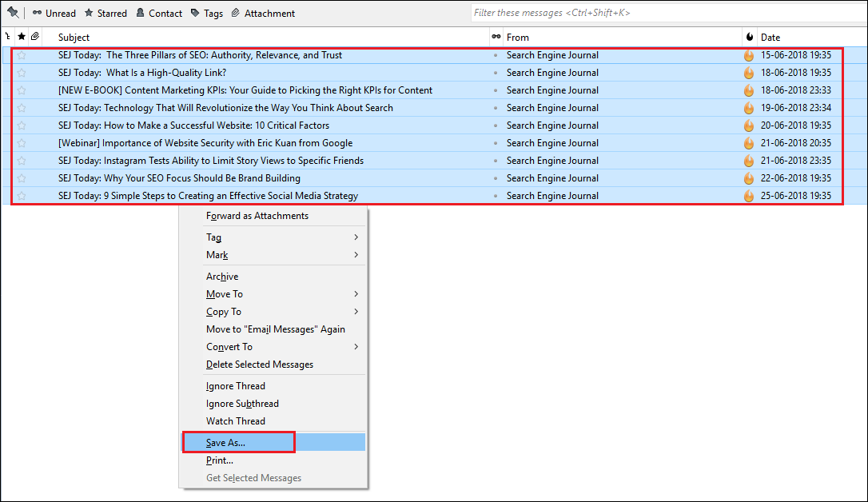This screenshot has height=502, width=868.
Task: Expand the Move To submenu
Action: pos(274,294)
